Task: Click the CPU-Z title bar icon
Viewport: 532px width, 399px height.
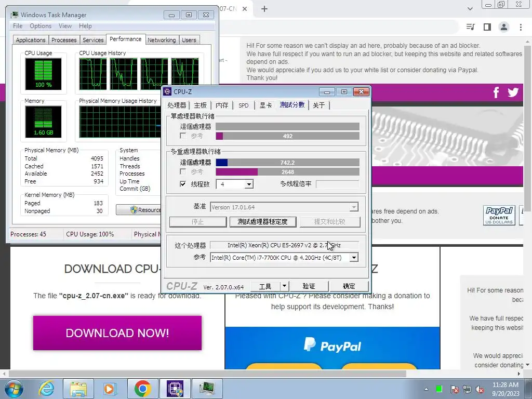Action: click(167, 91)
